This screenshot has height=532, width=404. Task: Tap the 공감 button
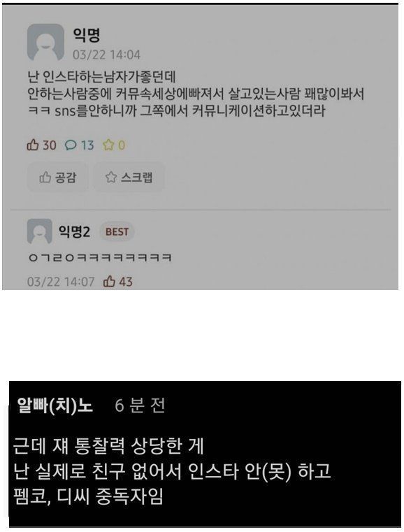(x=58, y=177)
